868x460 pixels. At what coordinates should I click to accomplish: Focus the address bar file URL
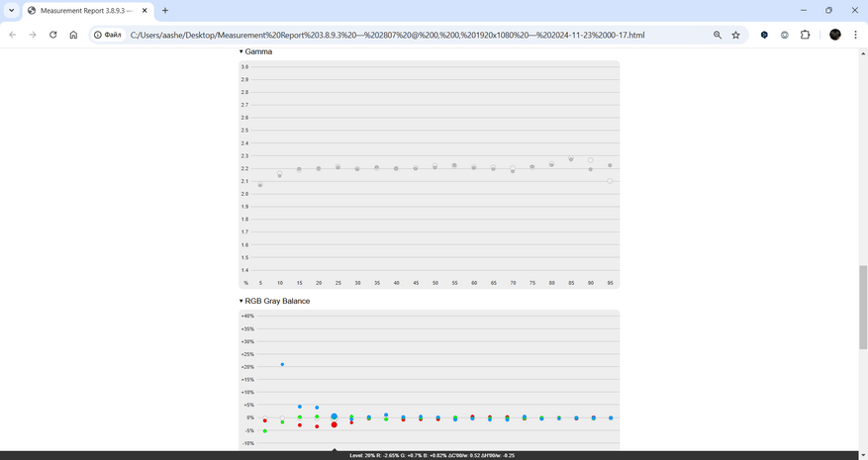coord(387,35)
